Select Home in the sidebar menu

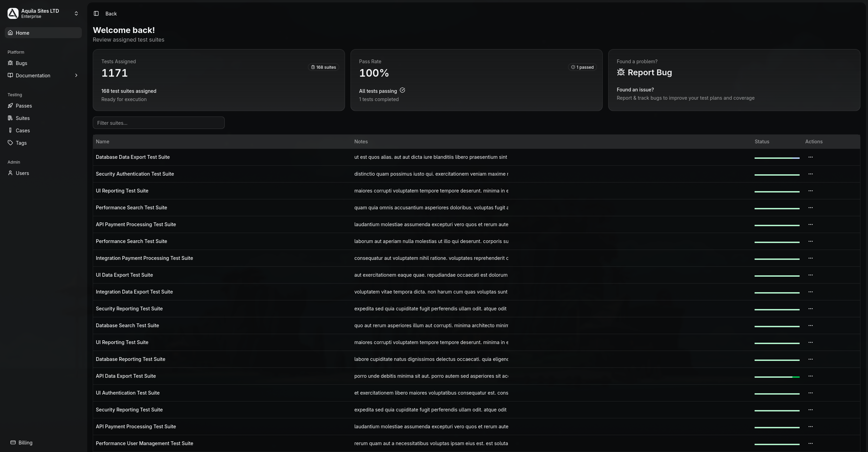[x=23, y=33]
